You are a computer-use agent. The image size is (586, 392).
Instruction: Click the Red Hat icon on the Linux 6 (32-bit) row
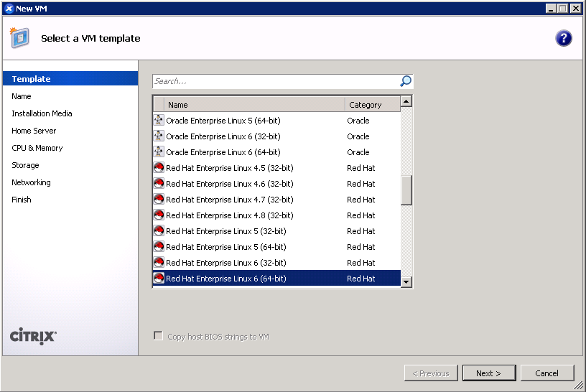click(159, 262)
